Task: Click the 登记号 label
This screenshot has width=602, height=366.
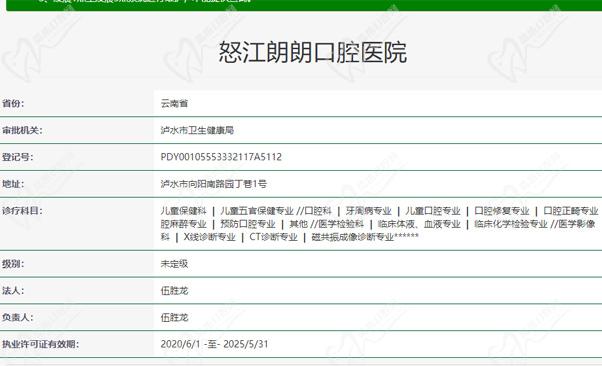Action: point(17,157)
